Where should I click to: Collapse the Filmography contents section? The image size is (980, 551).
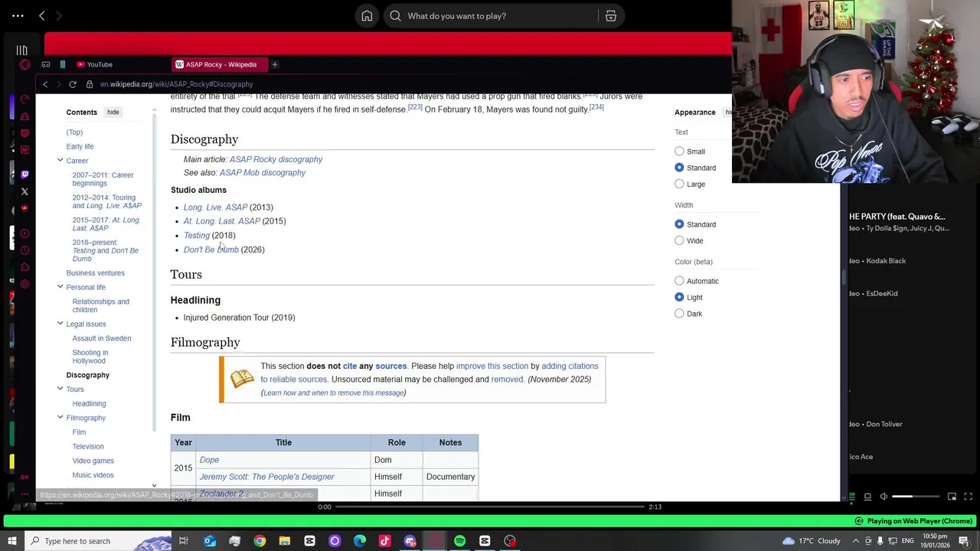point(60,418)
